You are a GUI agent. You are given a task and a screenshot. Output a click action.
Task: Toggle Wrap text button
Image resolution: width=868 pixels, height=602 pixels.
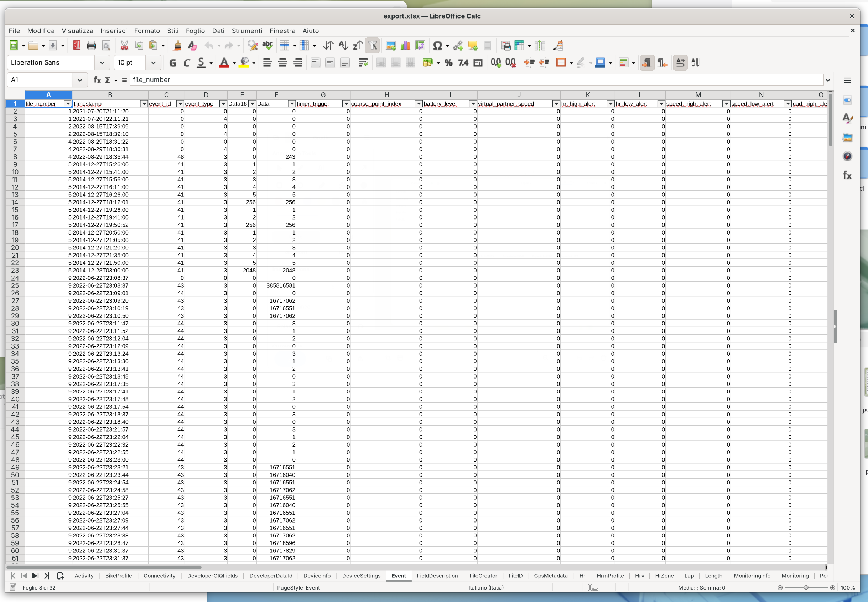(x=363, y=63)
